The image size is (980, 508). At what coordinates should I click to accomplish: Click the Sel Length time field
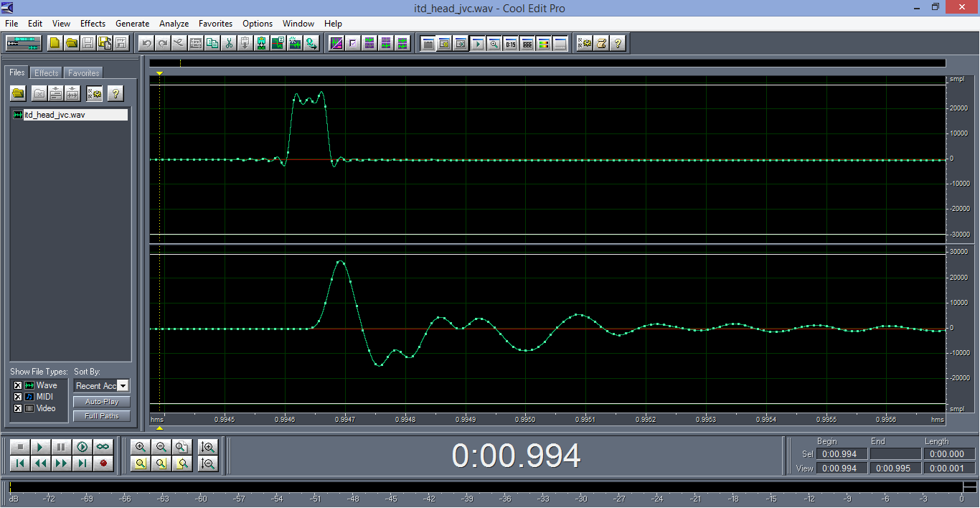(x=948, y=454)
